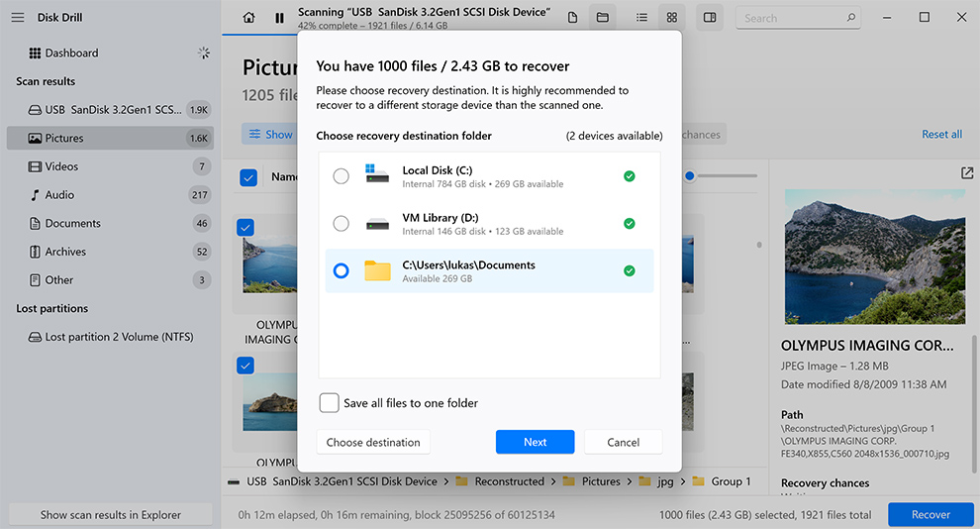
Task: Click the Audio 217 count badge
Action: pyautogui.click(x=199, y=195)
